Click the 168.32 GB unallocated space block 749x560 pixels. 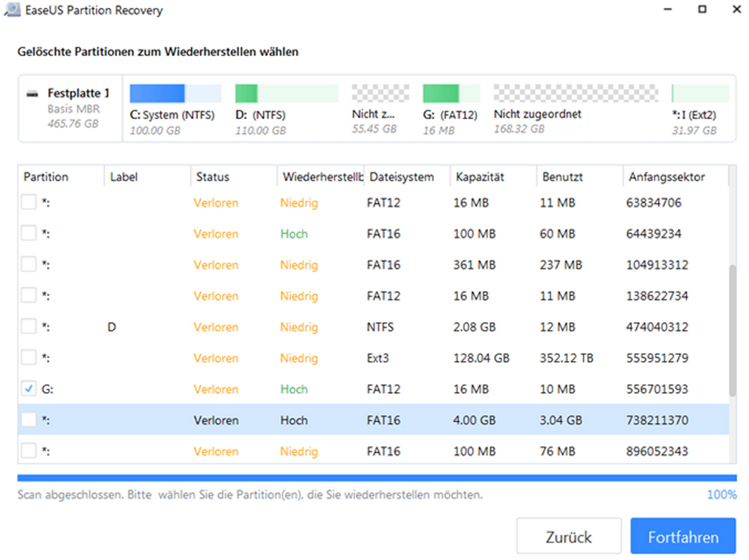pos(575,94)
